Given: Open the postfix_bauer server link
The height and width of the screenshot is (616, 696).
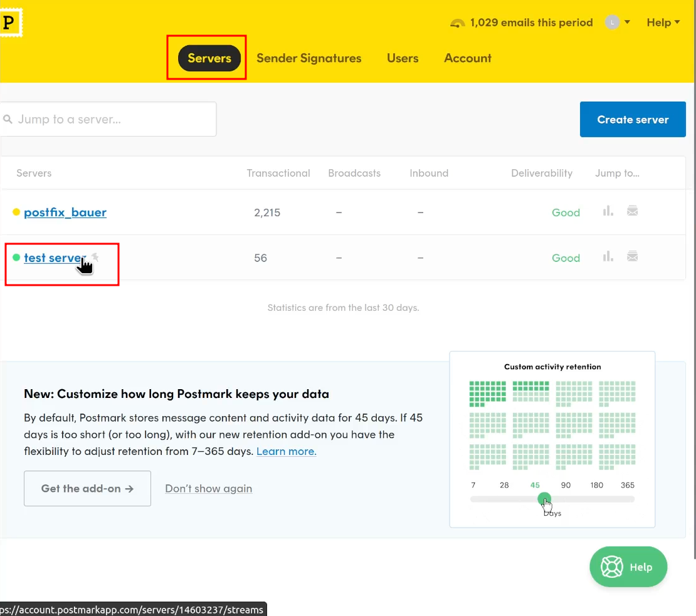Looking at the screenshot, I should (65, 212).
